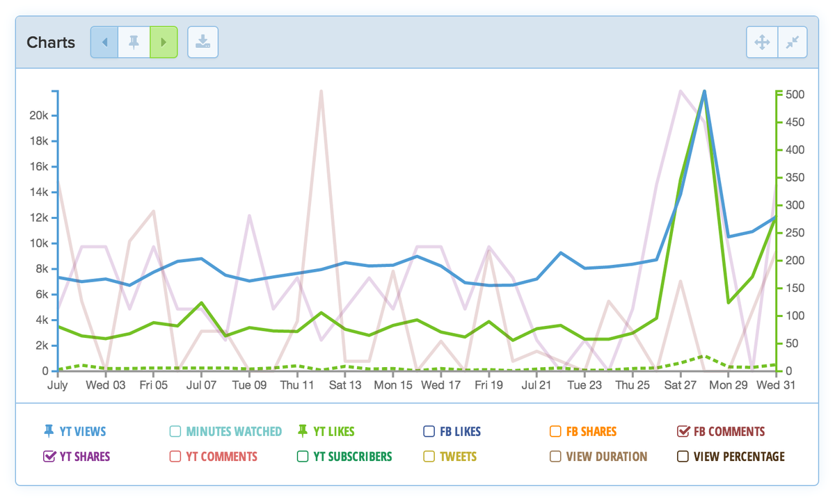Click the left navigation chevron

point(104,42)
